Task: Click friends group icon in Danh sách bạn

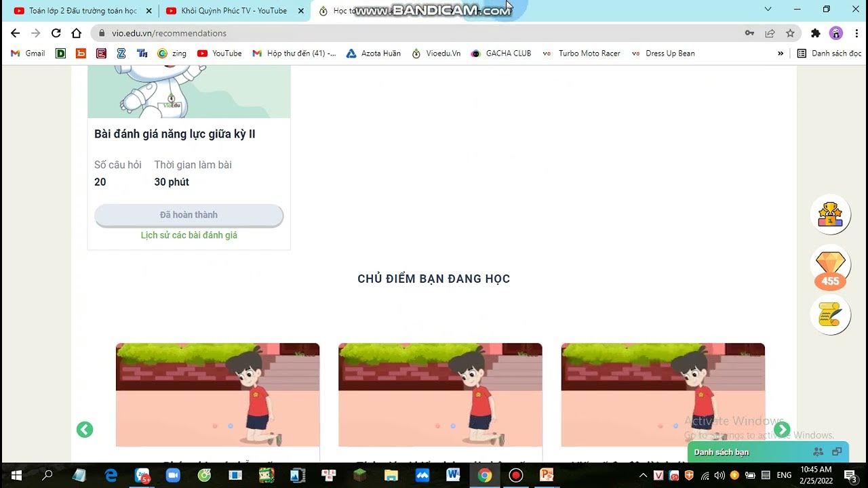Action: [818, 452]
